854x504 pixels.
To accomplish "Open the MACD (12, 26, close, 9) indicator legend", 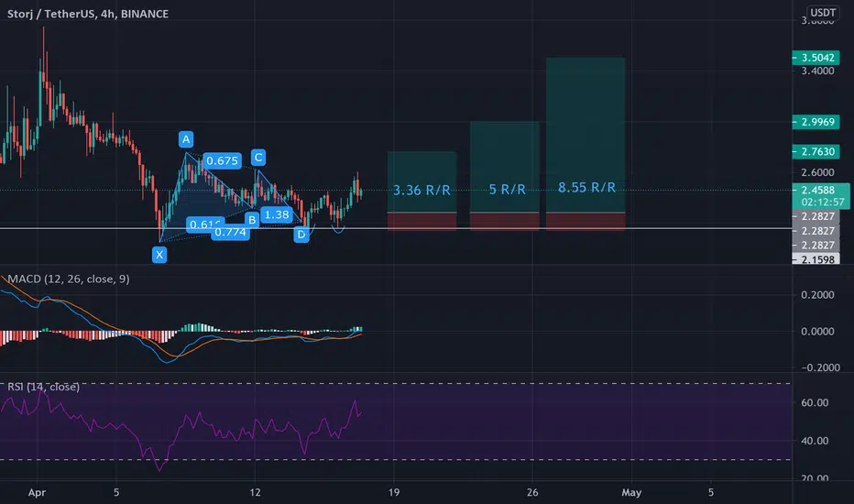I will (69, 279).
